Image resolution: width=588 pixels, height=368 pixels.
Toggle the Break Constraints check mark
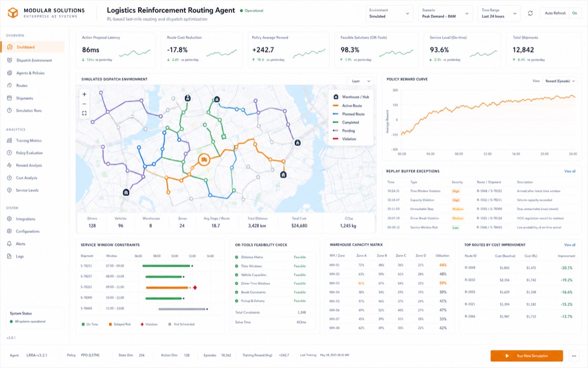237,292
